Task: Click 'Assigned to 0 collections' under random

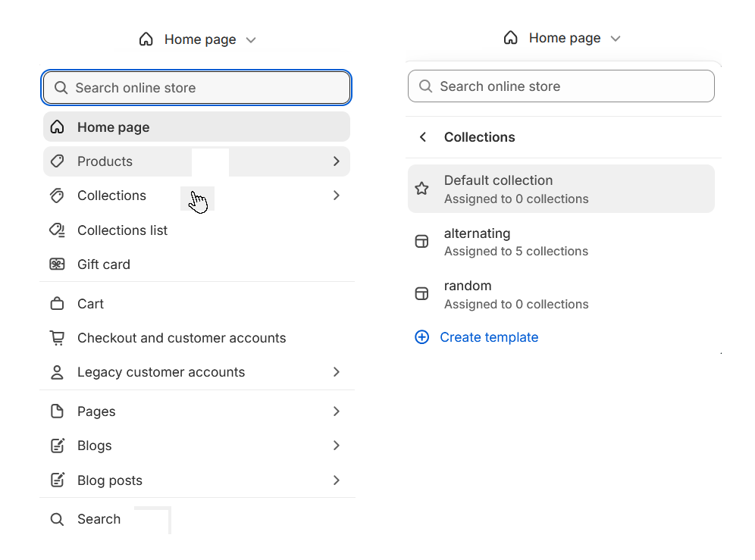Action: [516, 305]
